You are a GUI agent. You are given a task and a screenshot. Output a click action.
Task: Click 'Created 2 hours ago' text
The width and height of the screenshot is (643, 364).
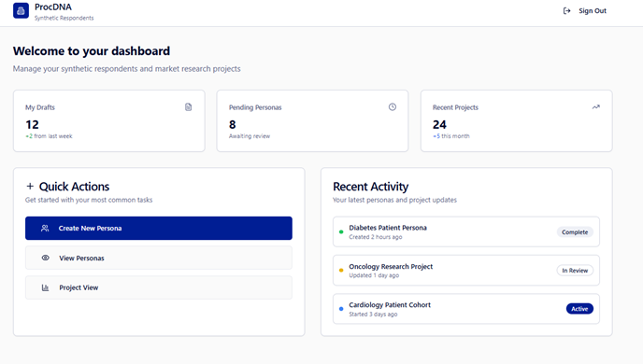375,237
